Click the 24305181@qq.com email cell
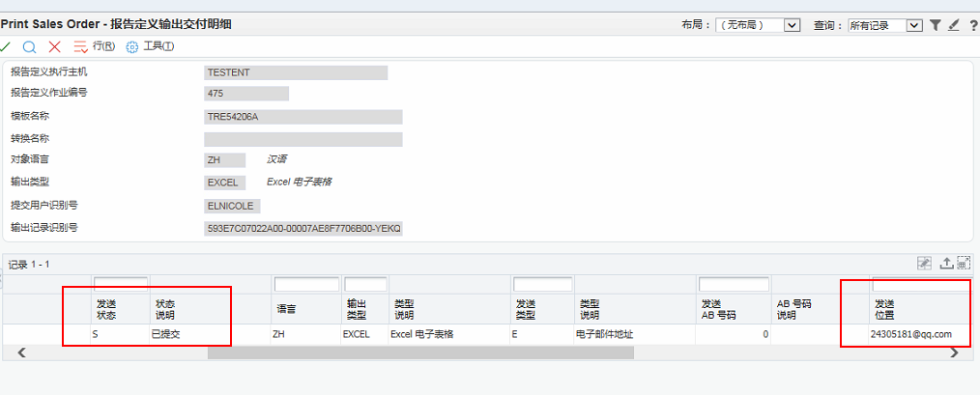The width and height of the screenshot is (980, 395). [x=921, y=334]
